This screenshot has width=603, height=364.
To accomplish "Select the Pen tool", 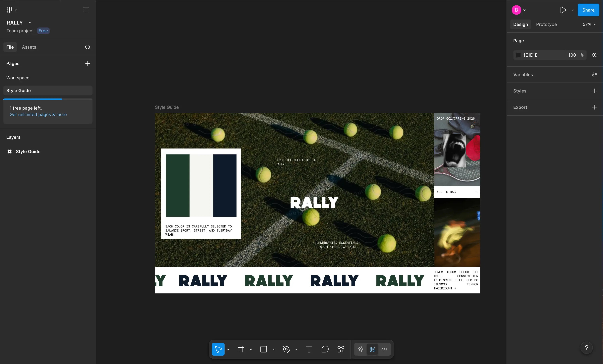I will pos(286,349).
